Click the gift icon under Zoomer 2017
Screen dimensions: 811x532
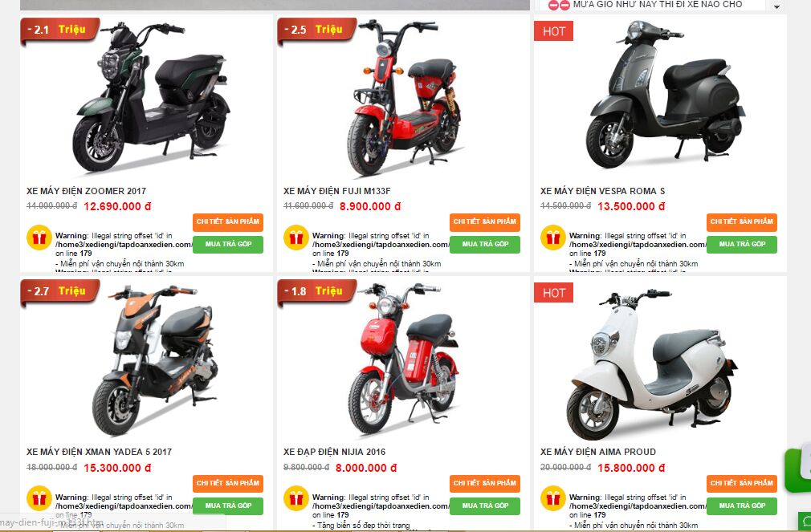[39, 238]
